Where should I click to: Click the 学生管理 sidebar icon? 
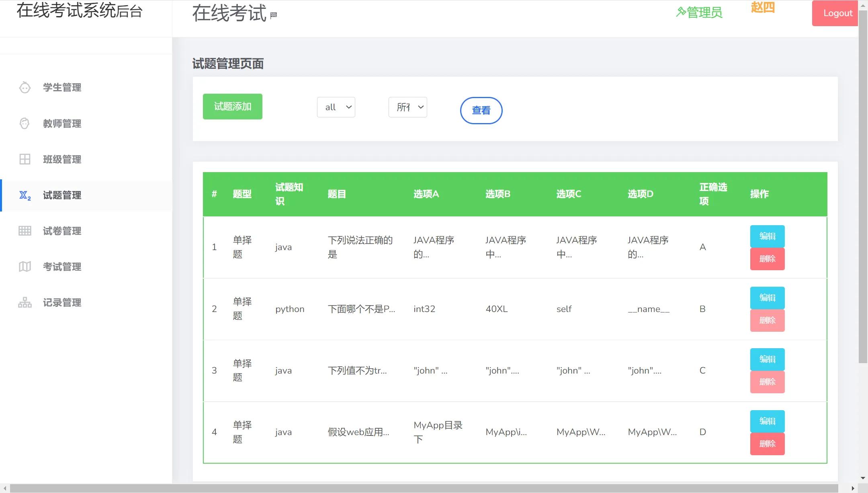pyautogui.click(x=25, y=88)
